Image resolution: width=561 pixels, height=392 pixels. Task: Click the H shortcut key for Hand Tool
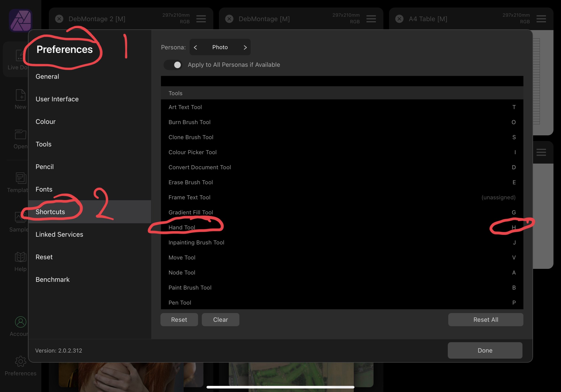[x=514, y=227]
